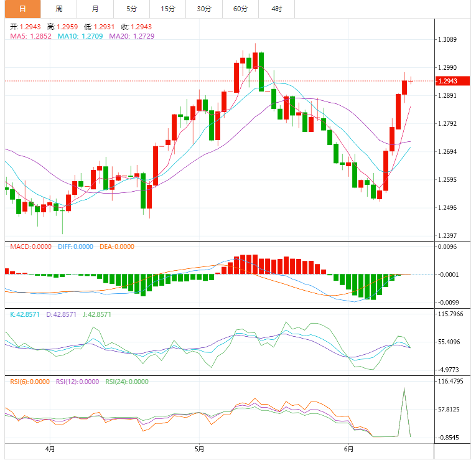Viewport: 476px width, 465px height.
Task: Click the MA20: 1.2729 indicator label
Action: [131, 36]
